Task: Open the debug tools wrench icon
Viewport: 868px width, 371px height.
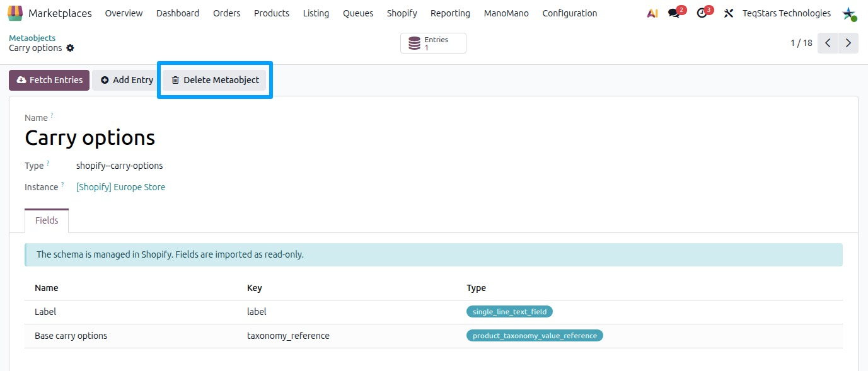Action: tap(729, 13)
